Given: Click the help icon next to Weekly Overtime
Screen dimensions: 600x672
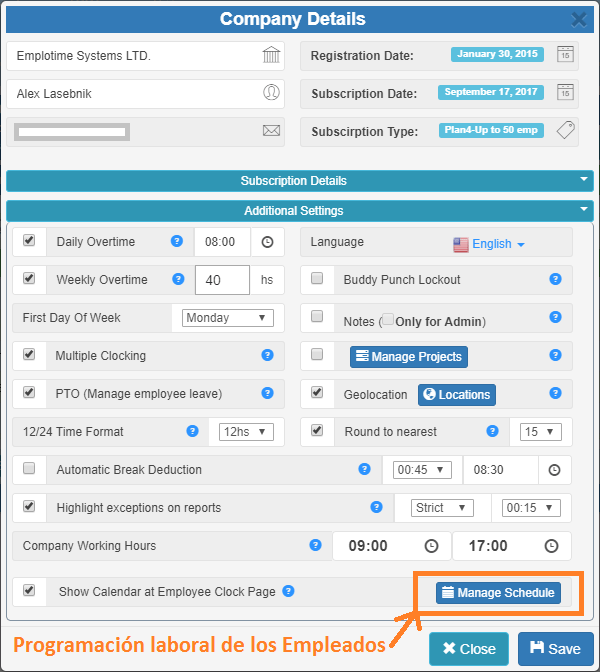Looking at the screenshot, I should tap(179, 280).
